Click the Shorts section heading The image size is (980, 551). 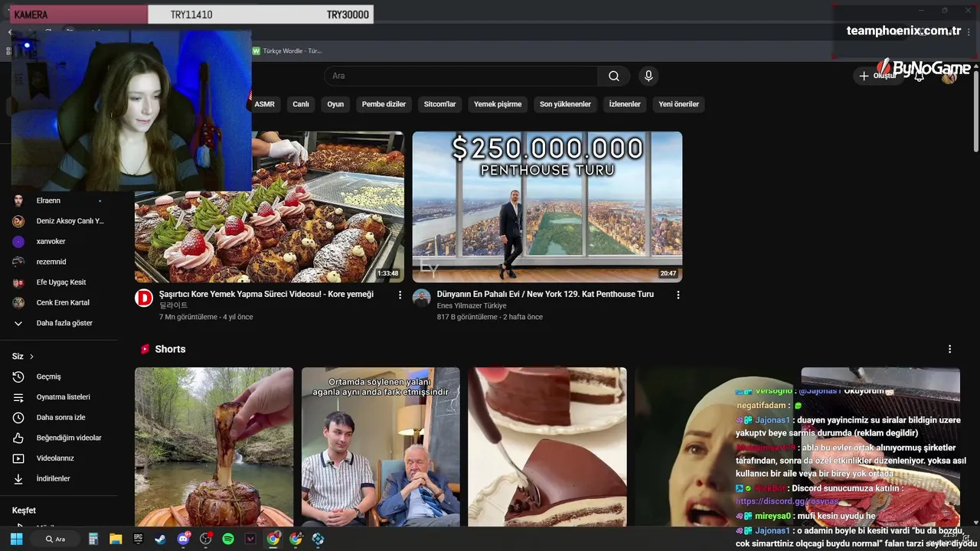[x=170, y=349]
